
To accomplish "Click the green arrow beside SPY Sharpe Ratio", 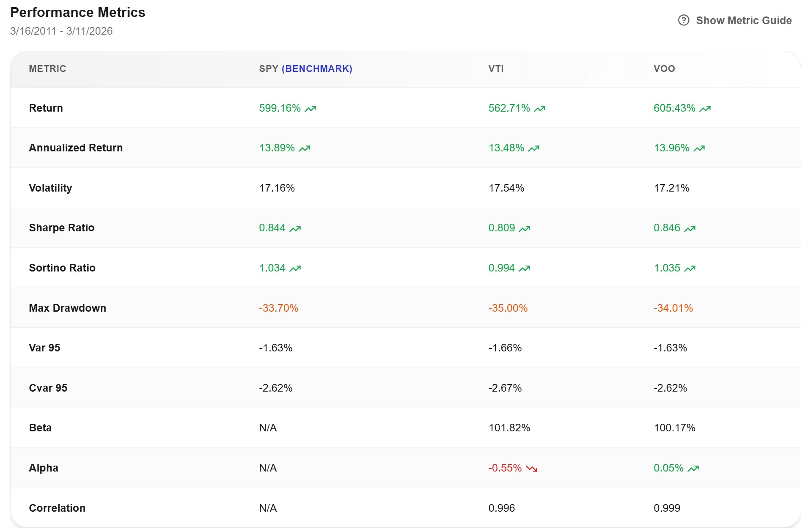I will (295, 228).
